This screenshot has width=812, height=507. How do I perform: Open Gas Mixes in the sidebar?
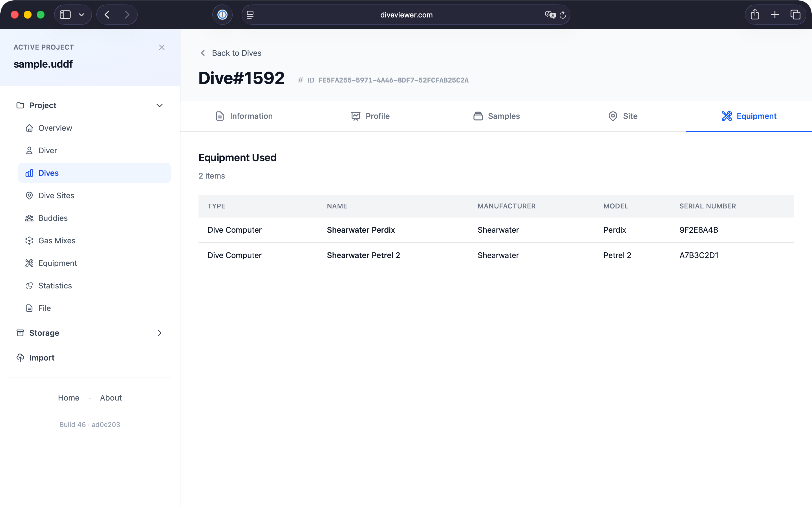click(57, 241)
